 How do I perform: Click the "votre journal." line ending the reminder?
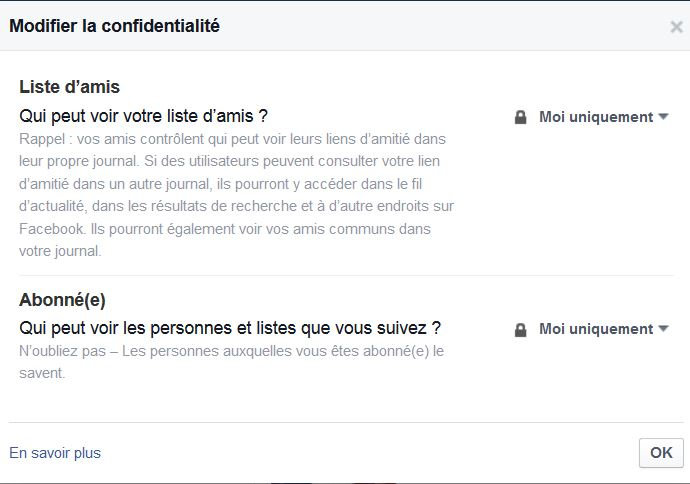[60, 251]
